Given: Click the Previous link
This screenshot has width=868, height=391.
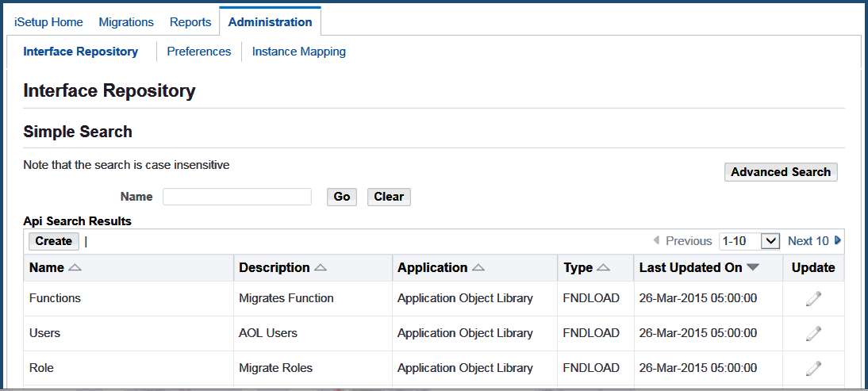Looking at the screenshot, I should click(x=689, y=241).
